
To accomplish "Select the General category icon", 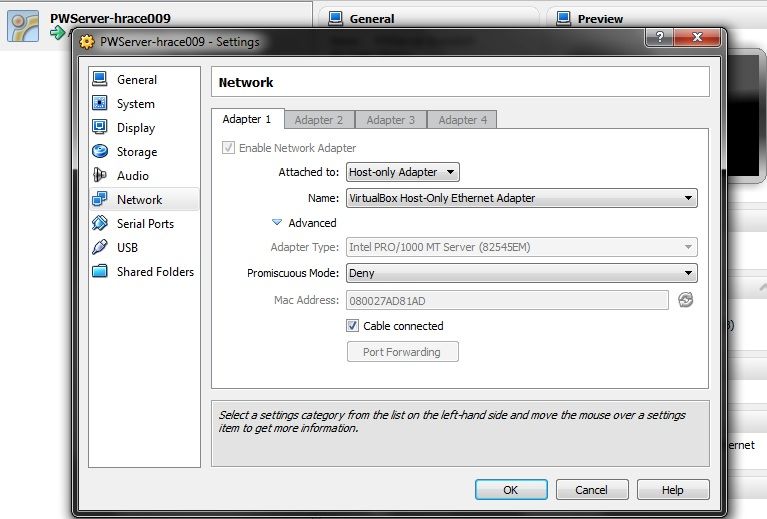I will coord(99,80).
